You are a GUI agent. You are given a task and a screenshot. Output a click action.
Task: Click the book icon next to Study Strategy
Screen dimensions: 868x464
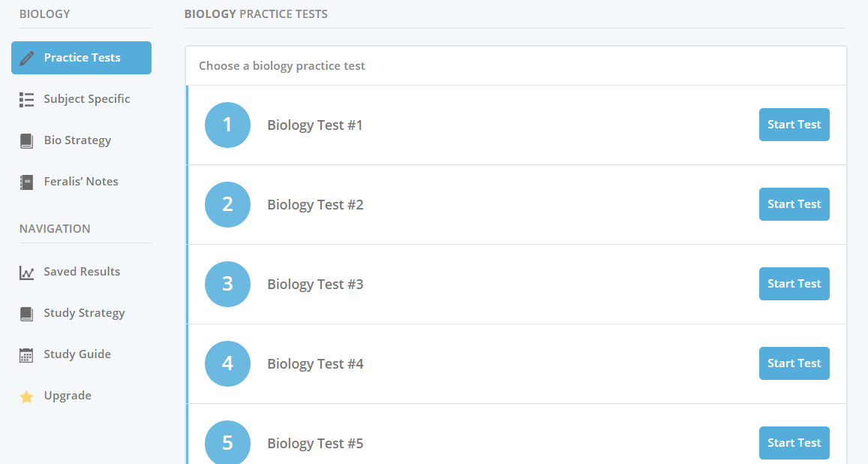click(x=26, y=314)
